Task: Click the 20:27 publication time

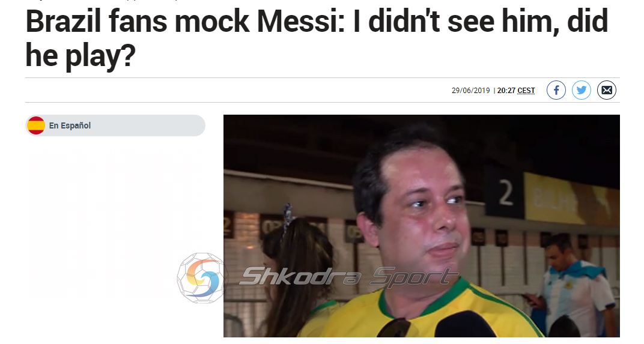Action: [506, 90]
